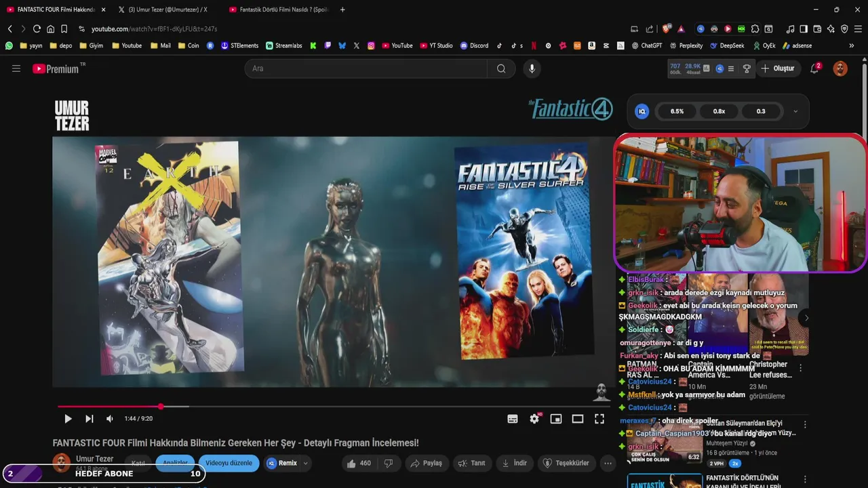Image resolution: width=868 pixels, height=488 pixels.
Task: Share the video with Paylaş
Action: [x=426, y=463]
